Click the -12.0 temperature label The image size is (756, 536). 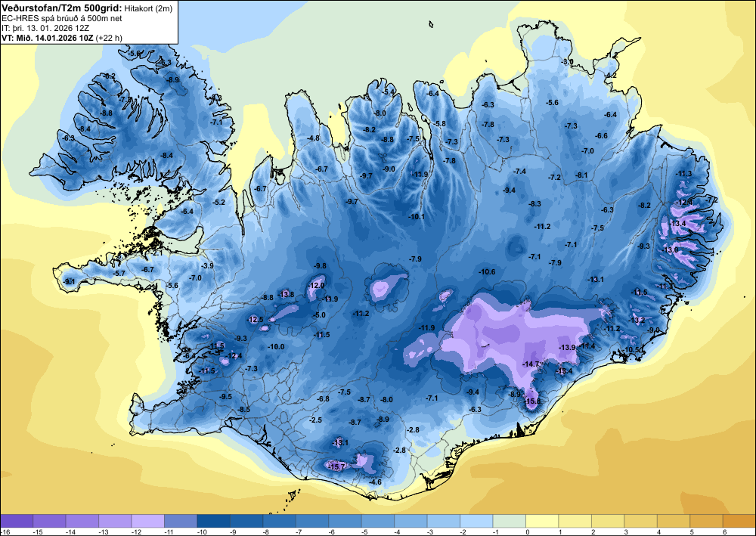316,285
